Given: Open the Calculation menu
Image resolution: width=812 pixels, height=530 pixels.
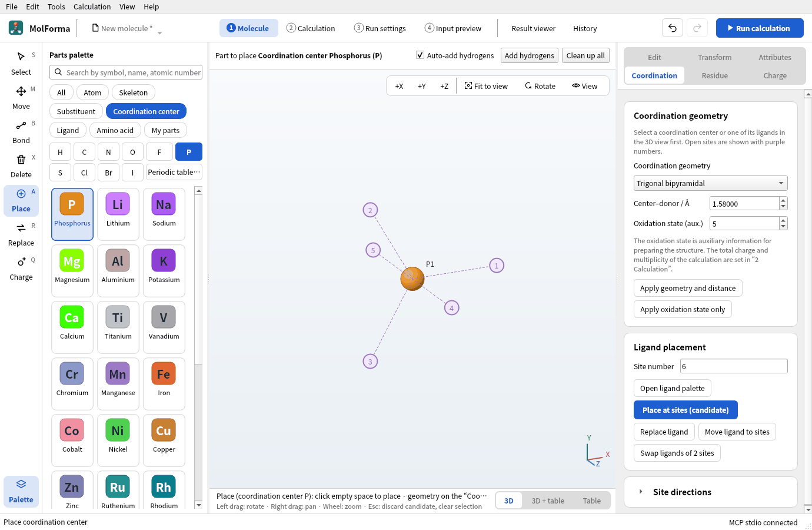Looking at the screenshot, I should click(x=92, y=6).
